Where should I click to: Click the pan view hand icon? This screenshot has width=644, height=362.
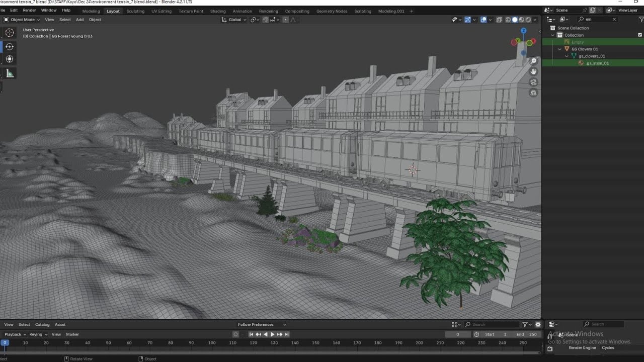(x=534, y=71)
